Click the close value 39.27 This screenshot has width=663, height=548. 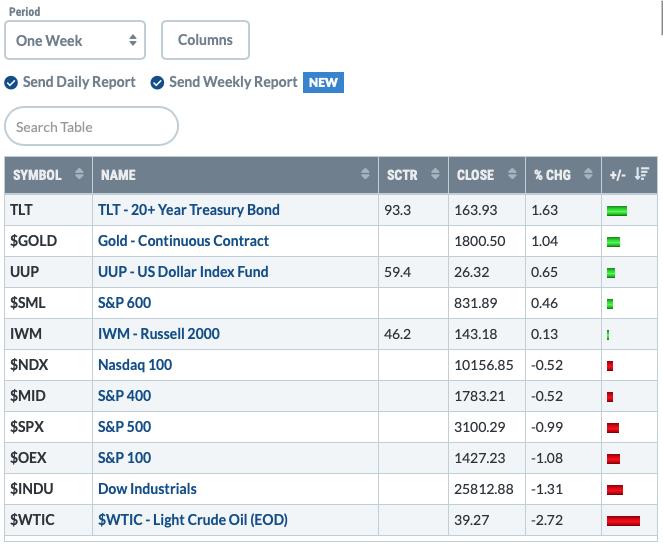471,520
